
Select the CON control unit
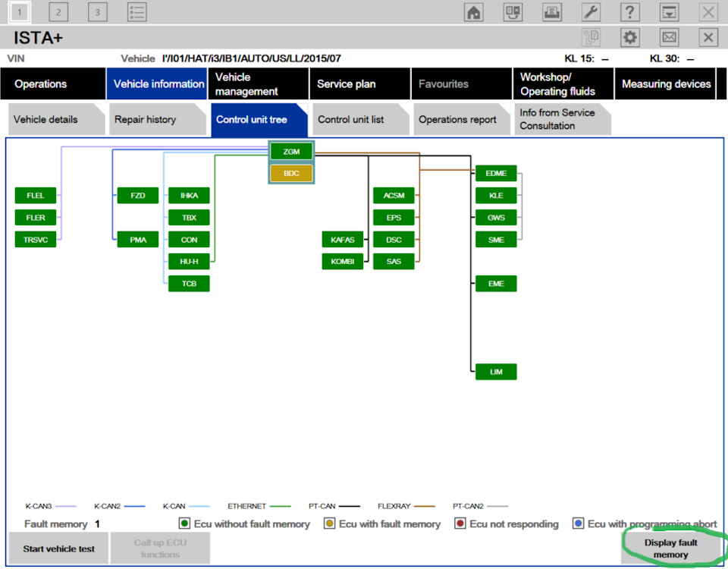[x=189, y=240]
